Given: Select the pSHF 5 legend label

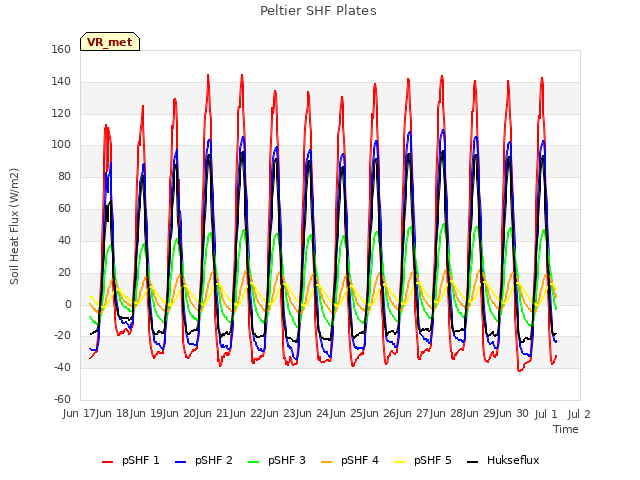Looking at the screenshot, I should coord(433,460).
